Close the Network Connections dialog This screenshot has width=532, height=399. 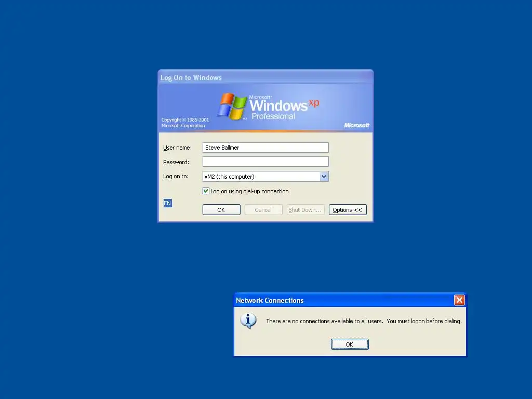[x=459, y=300]
